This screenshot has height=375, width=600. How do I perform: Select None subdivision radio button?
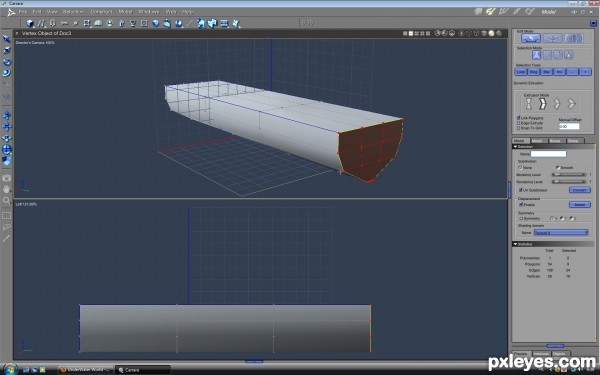pyautogui.click(x=520, y=168)
